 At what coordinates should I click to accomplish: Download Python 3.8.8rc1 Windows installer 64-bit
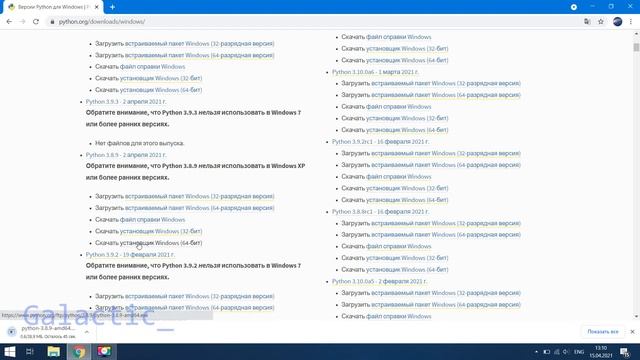tap(407, 270)
